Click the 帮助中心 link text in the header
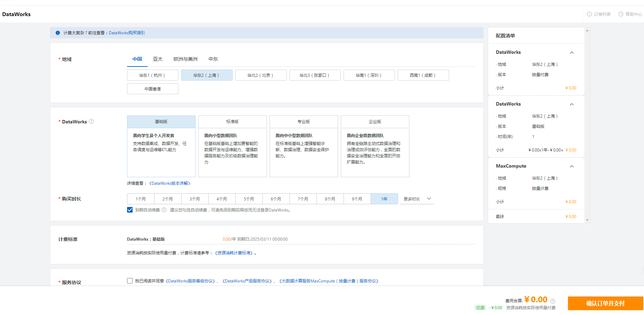The height and width of the screenshot is (315, 644). coord(634,14)
